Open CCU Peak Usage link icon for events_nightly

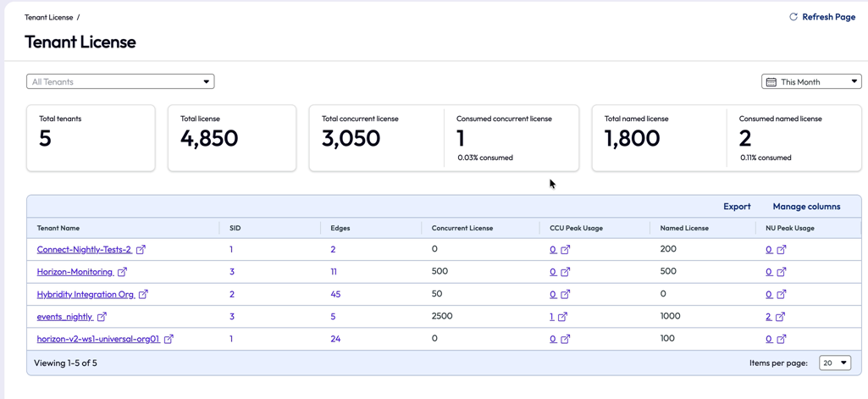coord(562,317)
